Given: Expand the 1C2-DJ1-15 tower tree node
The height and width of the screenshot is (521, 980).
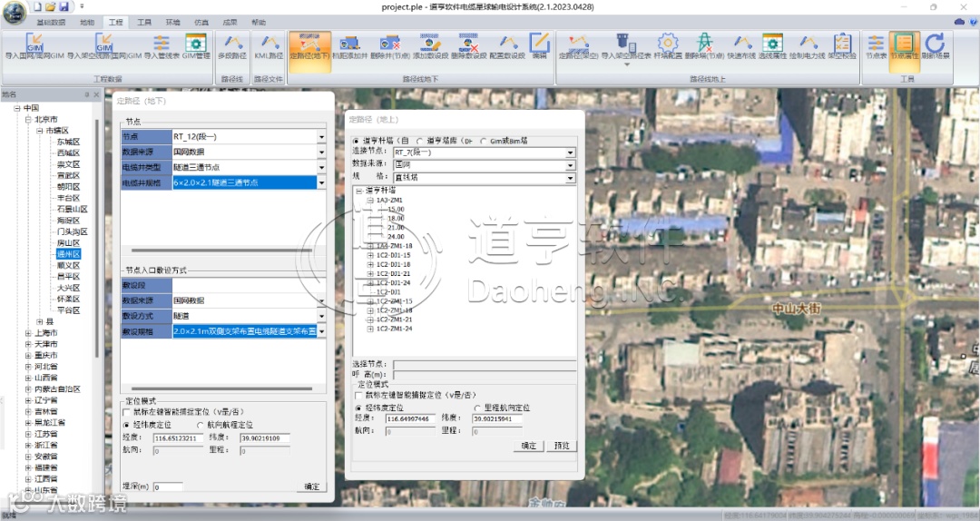Looking at the screenshot, I should [370, 256].
